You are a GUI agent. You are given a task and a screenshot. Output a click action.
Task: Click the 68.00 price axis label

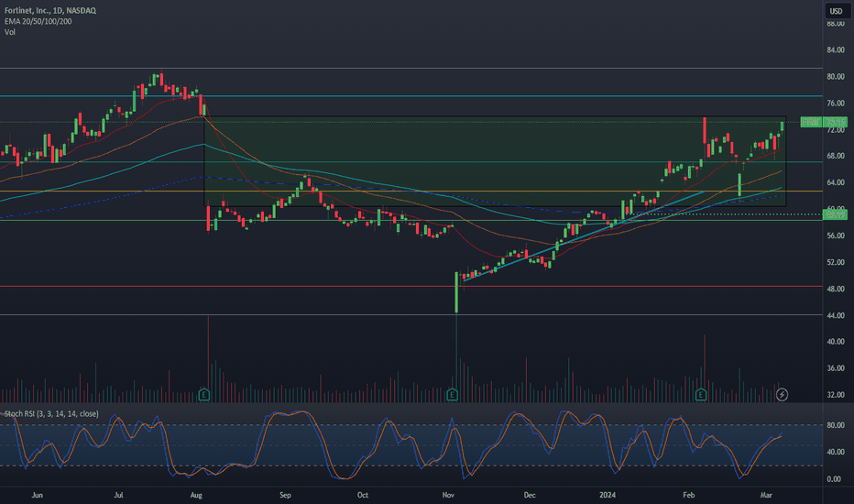(836, 156)
